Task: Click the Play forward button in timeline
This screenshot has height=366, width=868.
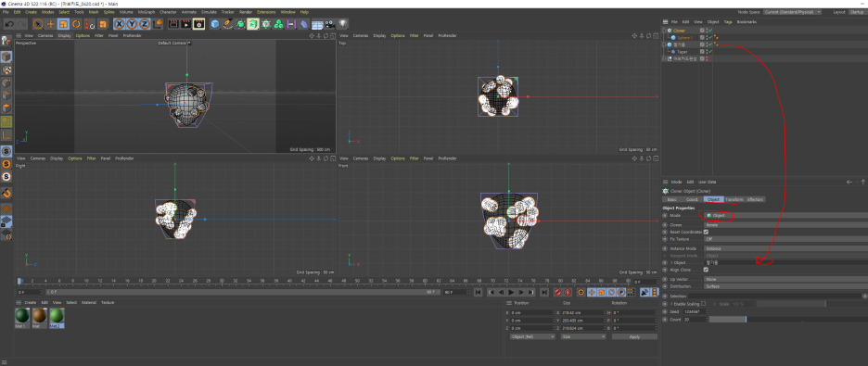Action: (511, 292)
